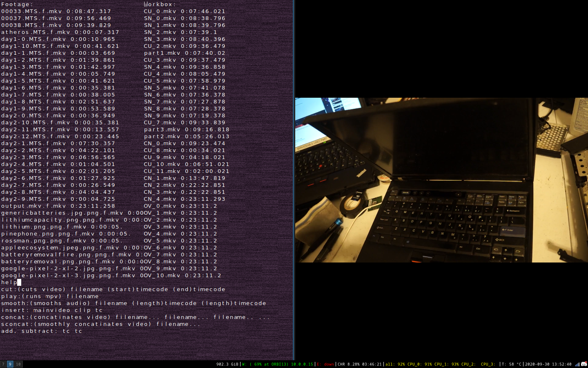Select the 00033.MTS.f.mkv footage row

point(56,11)
